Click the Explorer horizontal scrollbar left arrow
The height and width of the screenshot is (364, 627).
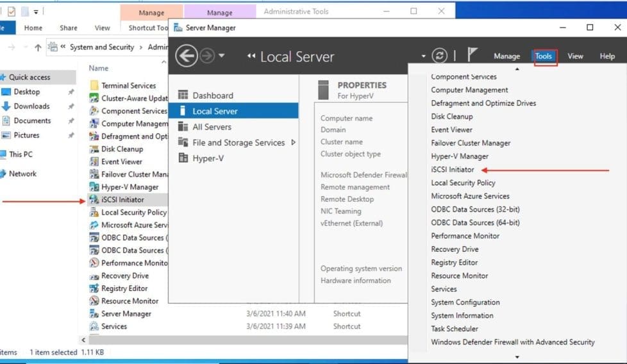[83, 340]
